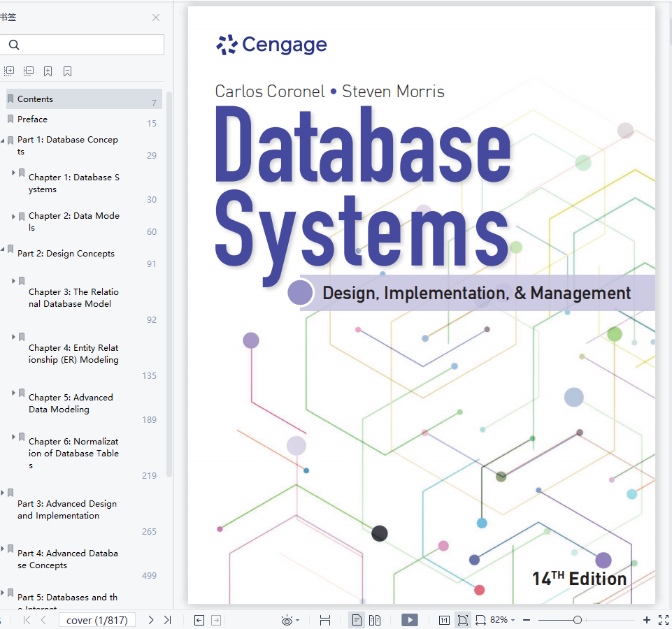Go forward to the next view
This screenshot has width=672, height=629.
coord(216,620)
